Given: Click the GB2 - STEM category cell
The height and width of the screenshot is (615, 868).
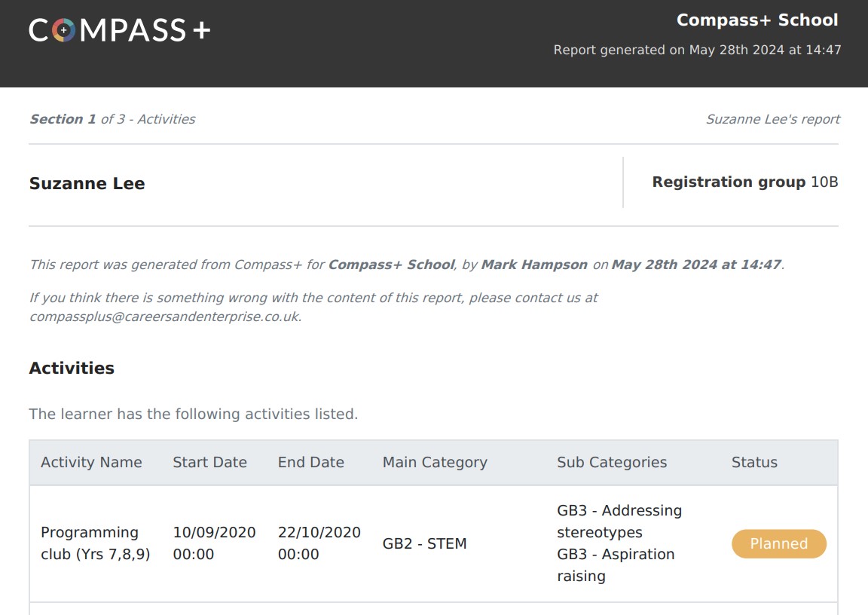Looking at the screenshot, I should 423,543.
